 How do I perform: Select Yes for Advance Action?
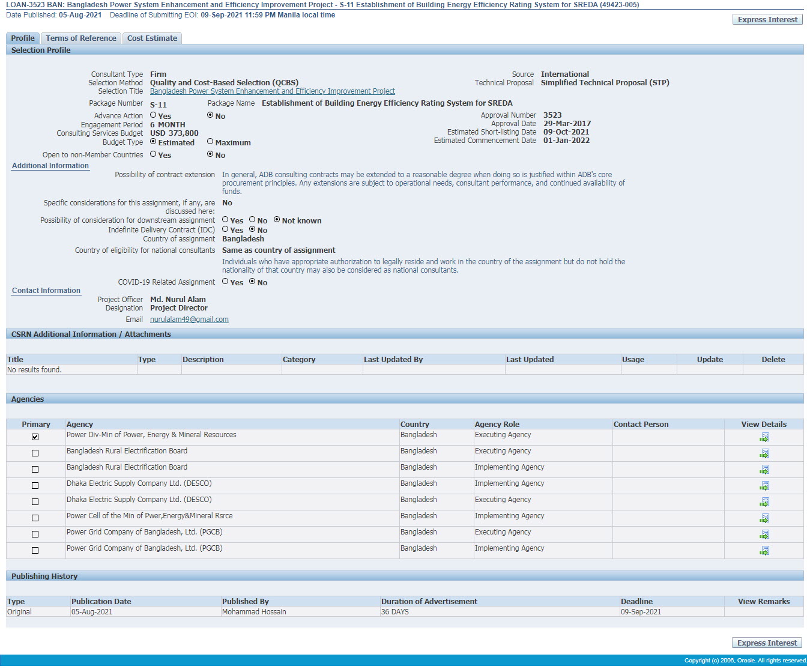(x=153, y=115)
